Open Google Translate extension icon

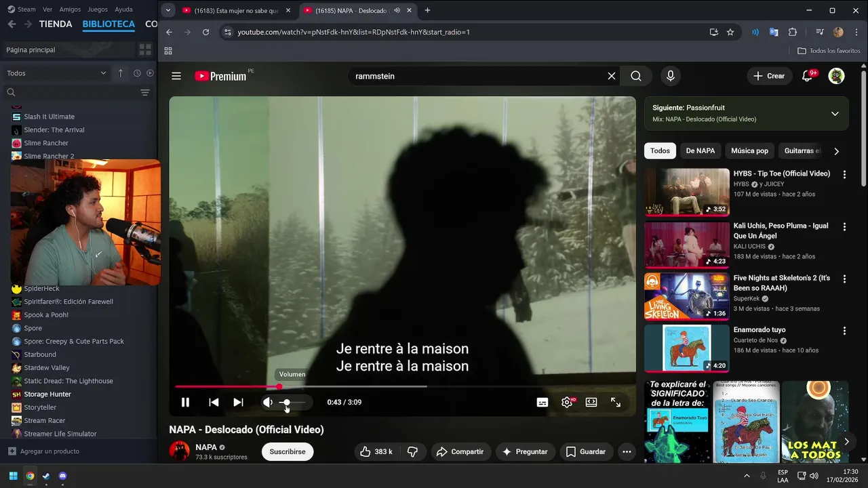coord(774,32)
